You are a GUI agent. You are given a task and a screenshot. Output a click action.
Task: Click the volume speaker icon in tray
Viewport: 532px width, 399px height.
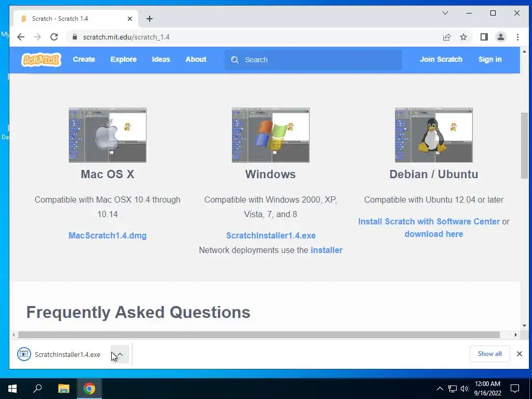coord(464,389)
